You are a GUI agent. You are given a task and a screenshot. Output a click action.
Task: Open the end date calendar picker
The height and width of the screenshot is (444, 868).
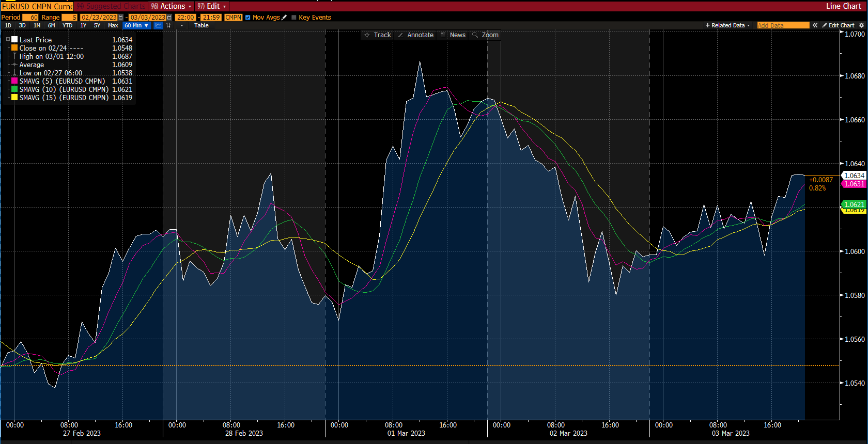[169, 18]
